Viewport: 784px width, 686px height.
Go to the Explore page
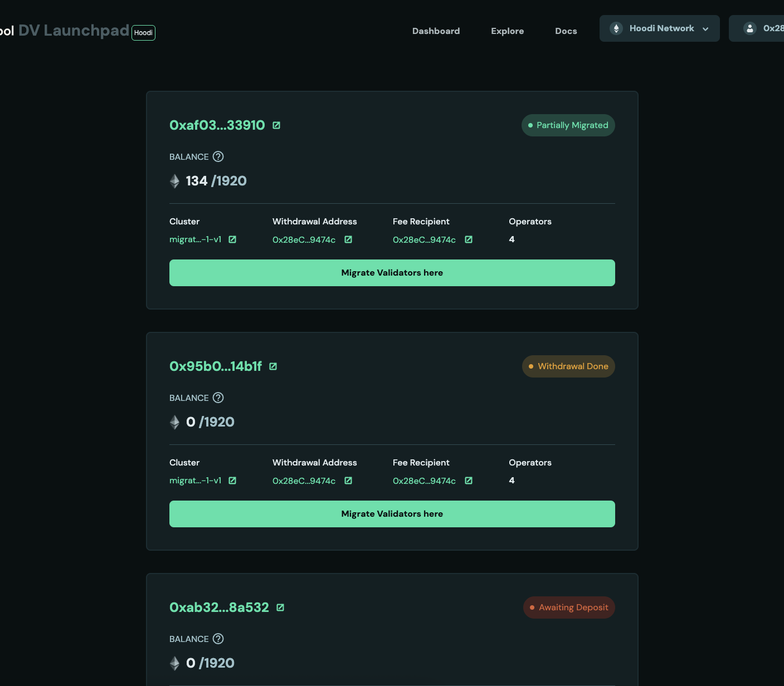[x=507, y=31]
